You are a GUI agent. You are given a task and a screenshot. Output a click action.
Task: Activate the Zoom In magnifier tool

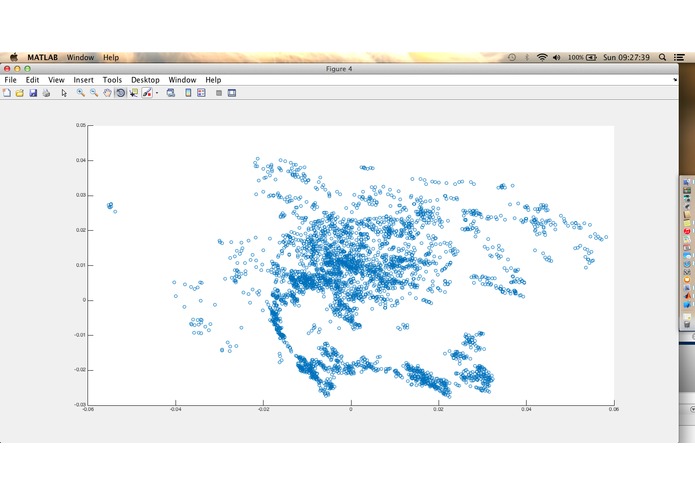(x=80, y=93)
